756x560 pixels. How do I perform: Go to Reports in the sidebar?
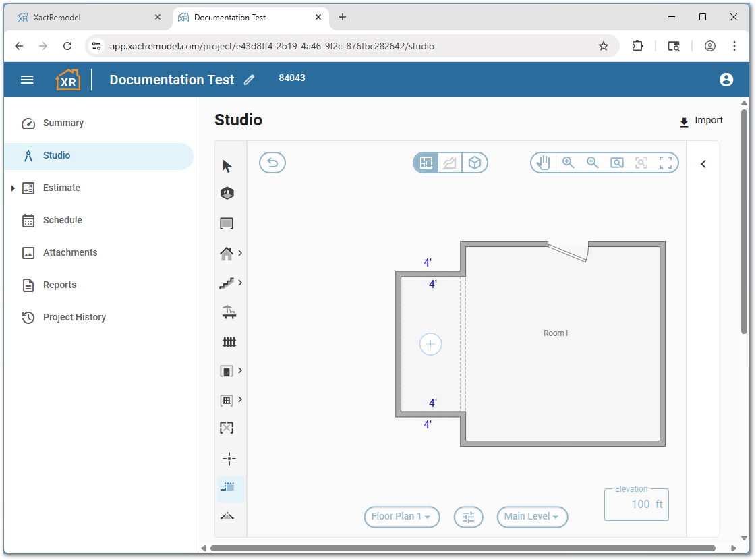coord(59,285)
